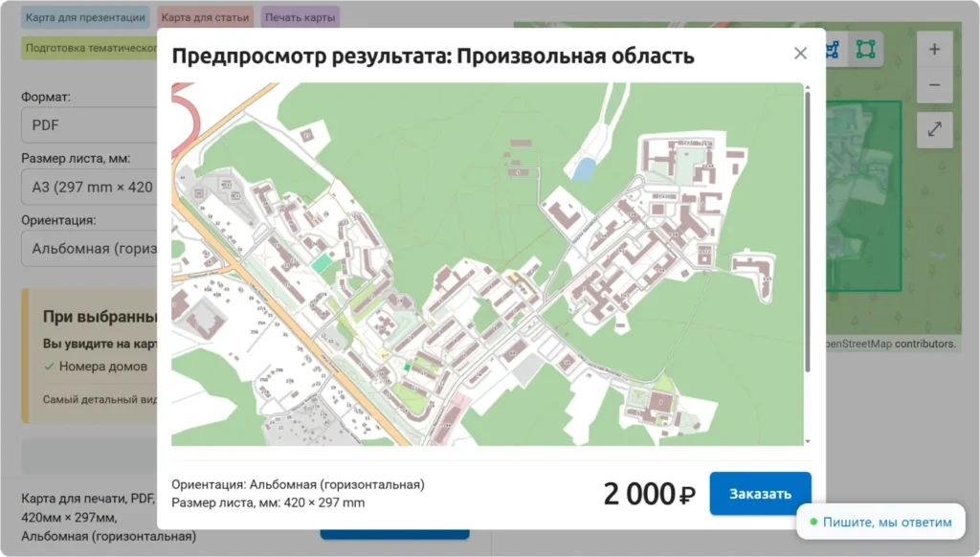980x557 pixels.
Task: Click the map preview image
Action: click(x=487, y=264)
